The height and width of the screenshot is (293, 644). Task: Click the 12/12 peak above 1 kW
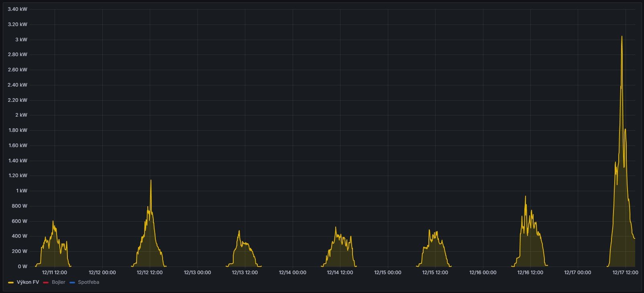click(151, 180)
